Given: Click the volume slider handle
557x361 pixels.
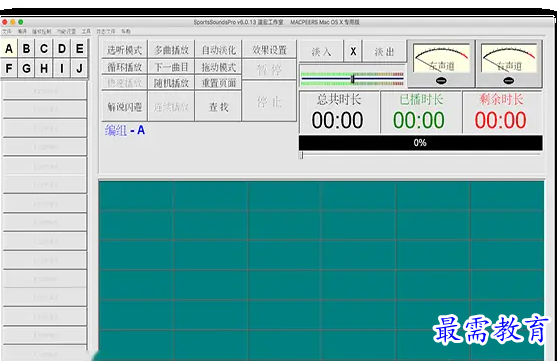Looking at the screenshot, I should pyautogui.click(x=353, y=79).
